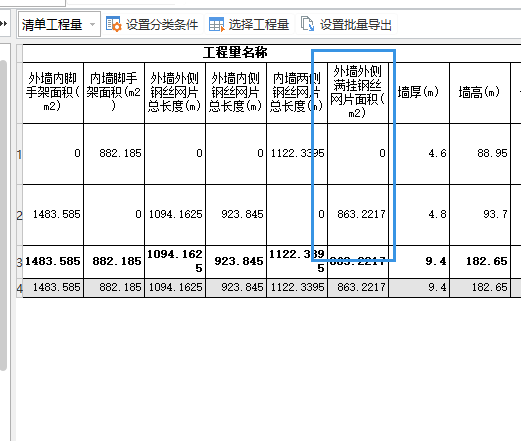Screen dimensions: 521x441
Task: Click cell 93.7 in row 2
Action: (x=480, y=215)
